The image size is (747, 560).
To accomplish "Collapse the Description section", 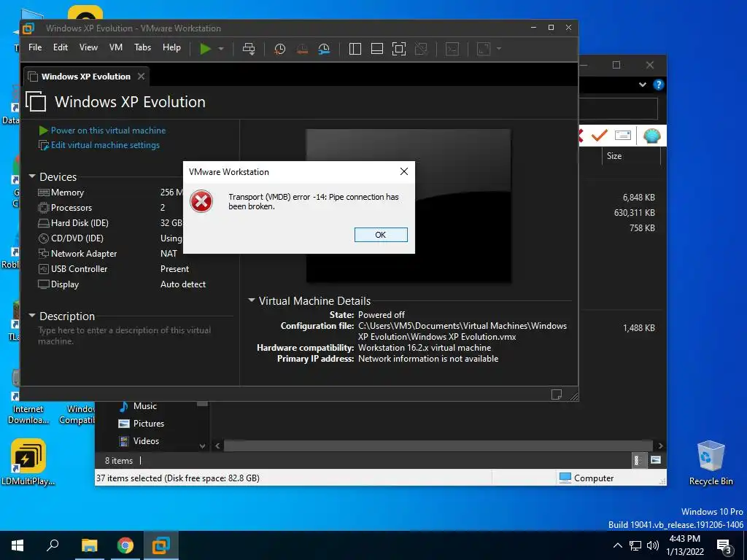I will [32, 315].
